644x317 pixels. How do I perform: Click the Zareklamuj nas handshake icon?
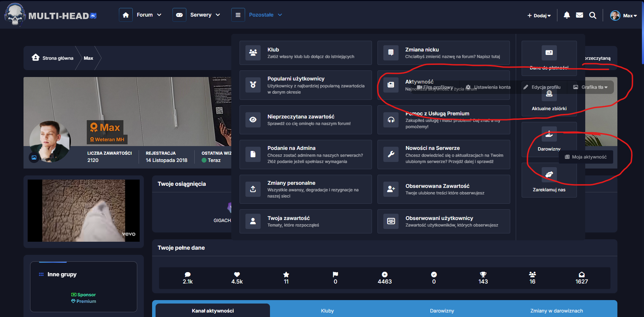(x=549, y=174)
